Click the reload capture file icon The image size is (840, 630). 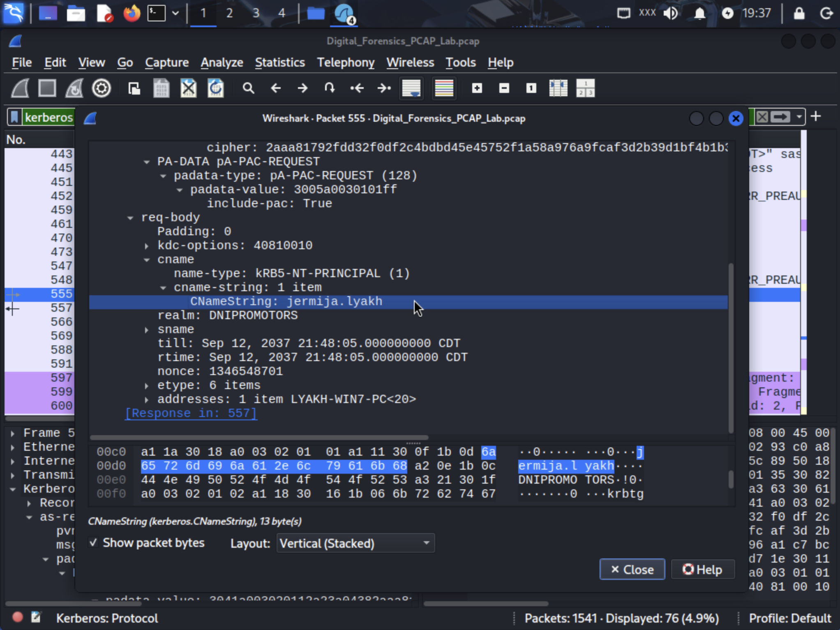(x=215, y=88)
